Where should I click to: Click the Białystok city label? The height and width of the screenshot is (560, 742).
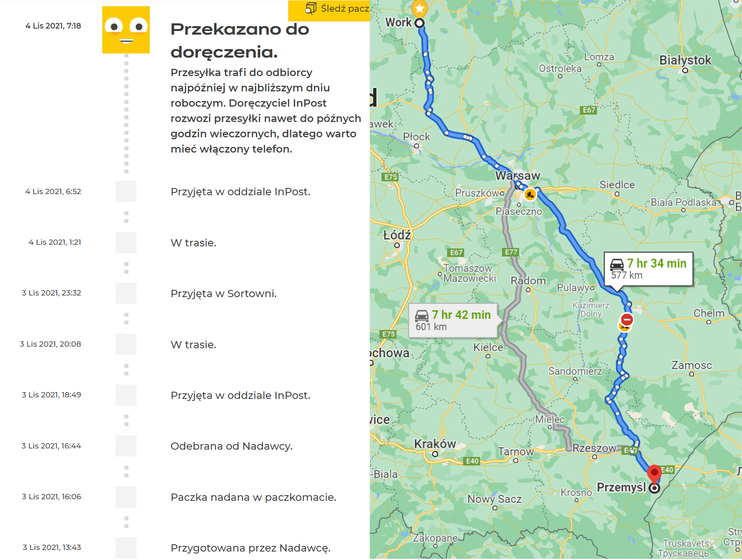pos(685,60)
